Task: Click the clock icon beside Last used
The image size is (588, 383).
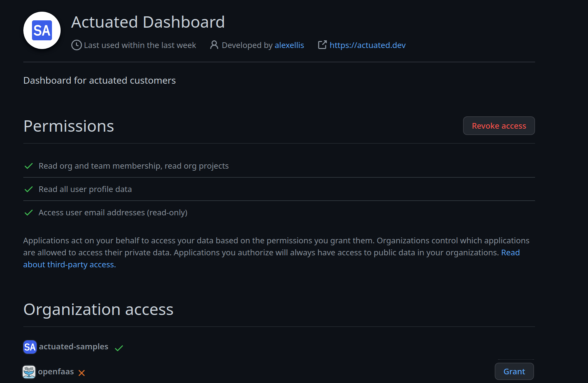Action: click(x=77, y=45)
